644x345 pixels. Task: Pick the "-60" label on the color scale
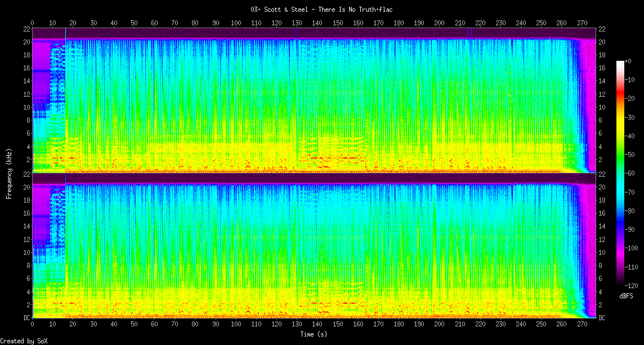630,173
